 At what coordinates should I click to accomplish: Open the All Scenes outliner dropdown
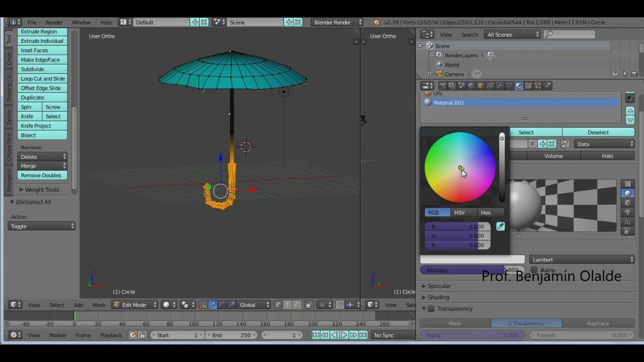(x=513, y=35)
